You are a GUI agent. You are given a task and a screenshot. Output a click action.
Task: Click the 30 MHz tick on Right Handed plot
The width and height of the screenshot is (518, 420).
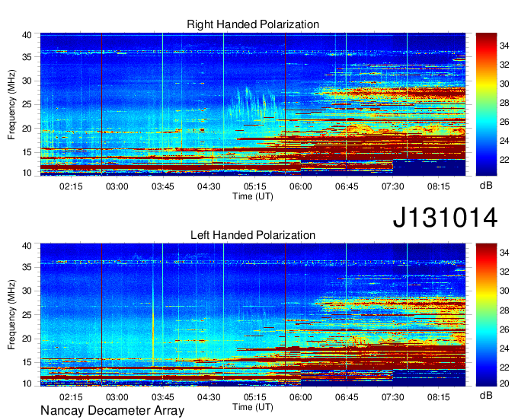[x=27, y=81]
